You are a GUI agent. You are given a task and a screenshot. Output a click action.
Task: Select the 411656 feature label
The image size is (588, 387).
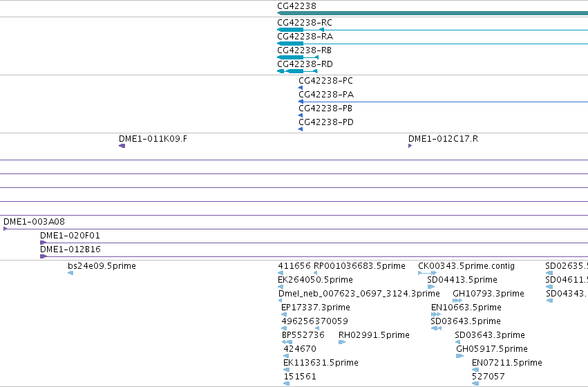click(x=294, y=266)
